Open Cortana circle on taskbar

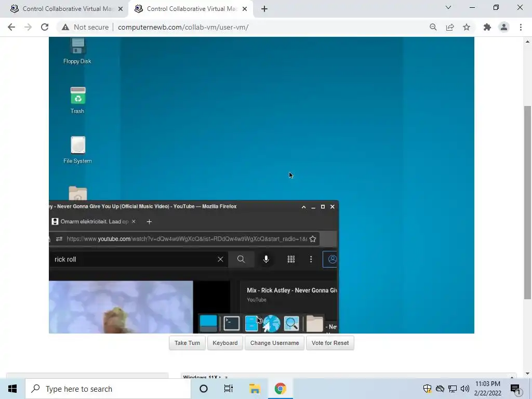(x=204, y=389)
